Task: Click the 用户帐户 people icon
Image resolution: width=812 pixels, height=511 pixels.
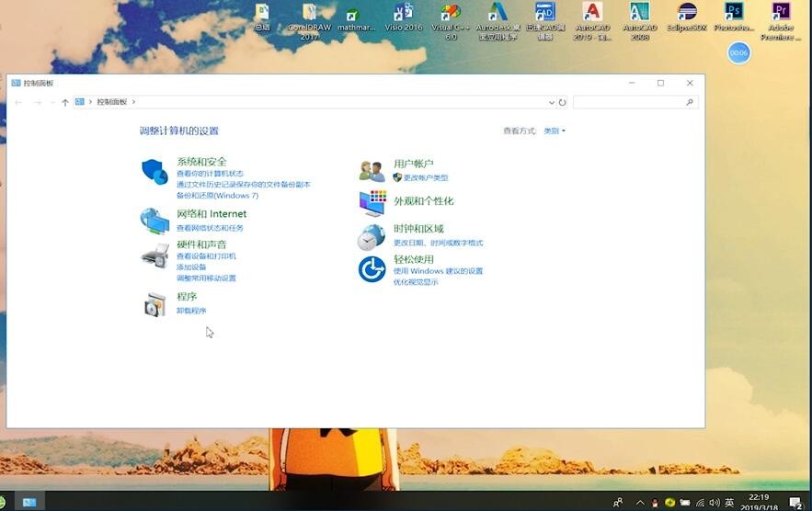Action: click(x=372, y=171)
